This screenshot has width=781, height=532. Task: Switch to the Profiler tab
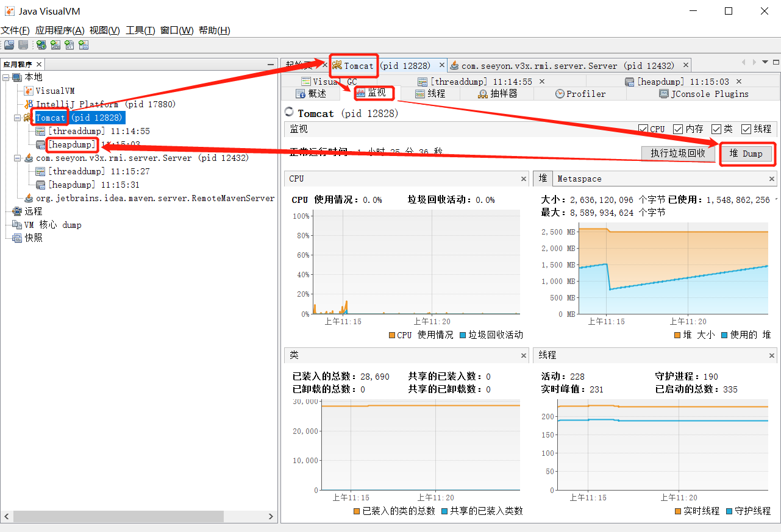pyautogui.click(x=580, y=94)
